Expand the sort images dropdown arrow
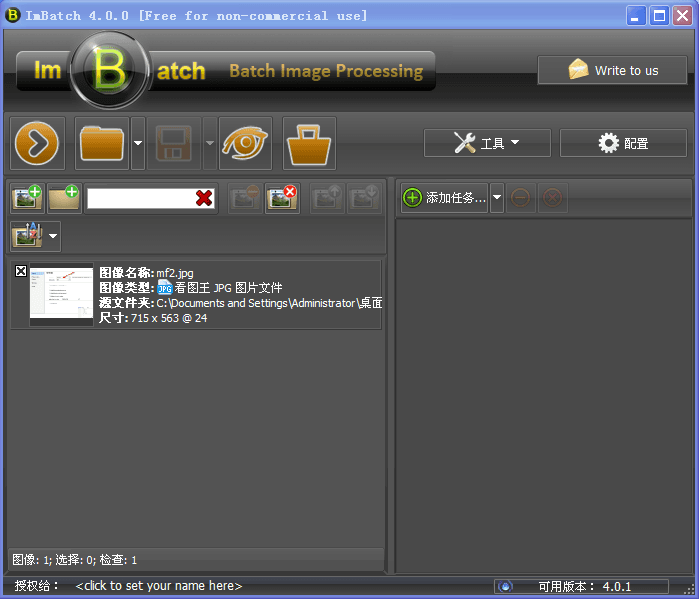 coord(53,237)
